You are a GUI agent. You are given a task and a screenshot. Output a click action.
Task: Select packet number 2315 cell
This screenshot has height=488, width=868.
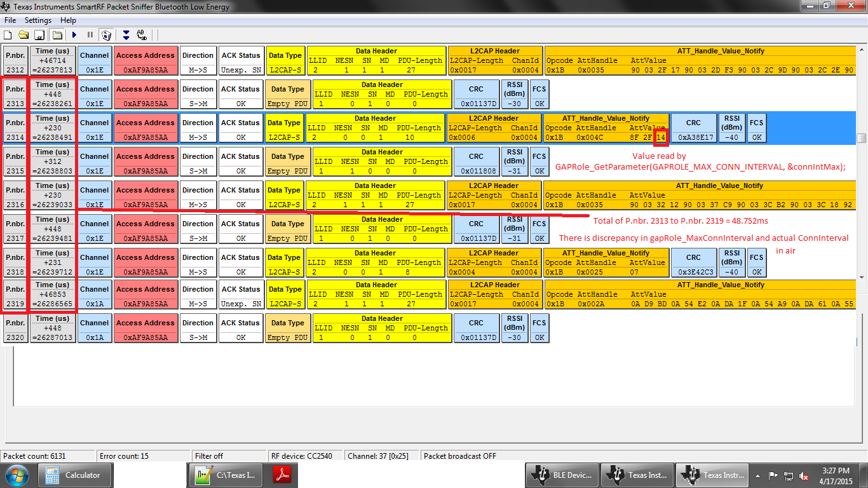coord(15,162)
